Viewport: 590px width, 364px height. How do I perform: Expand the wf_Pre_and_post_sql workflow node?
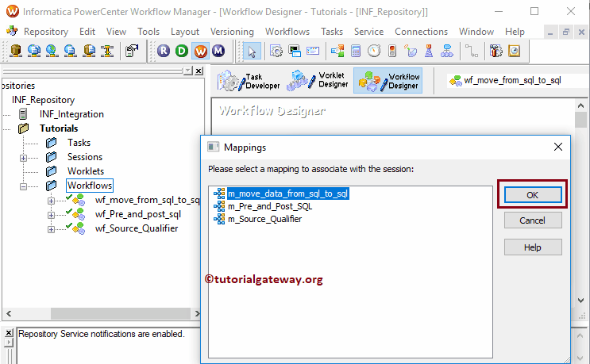[x=51, y=215]
